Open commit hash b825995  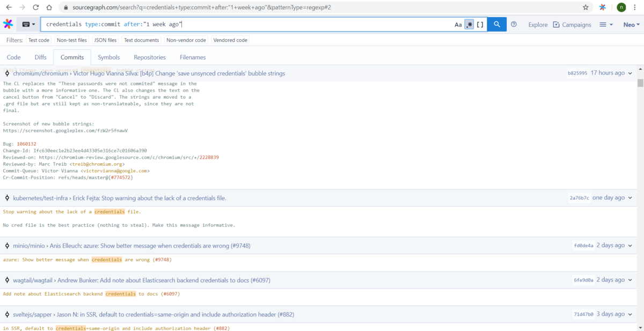(577, 73)
